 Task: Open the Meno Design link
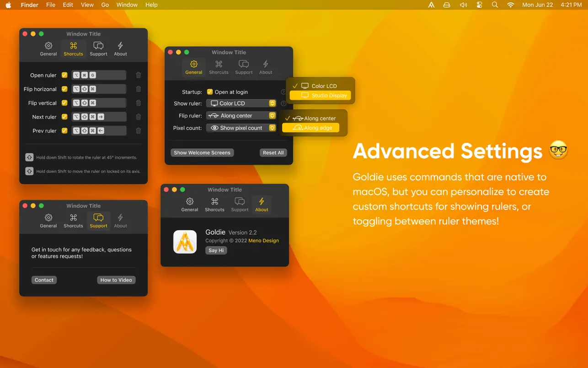[x=263, y=241]
